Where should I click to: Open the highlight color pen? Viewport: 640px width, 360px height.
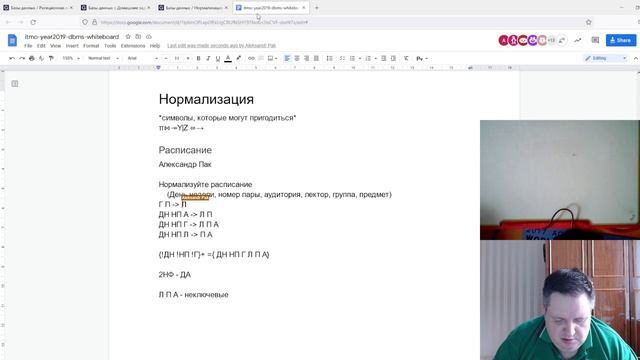point(238,58)
